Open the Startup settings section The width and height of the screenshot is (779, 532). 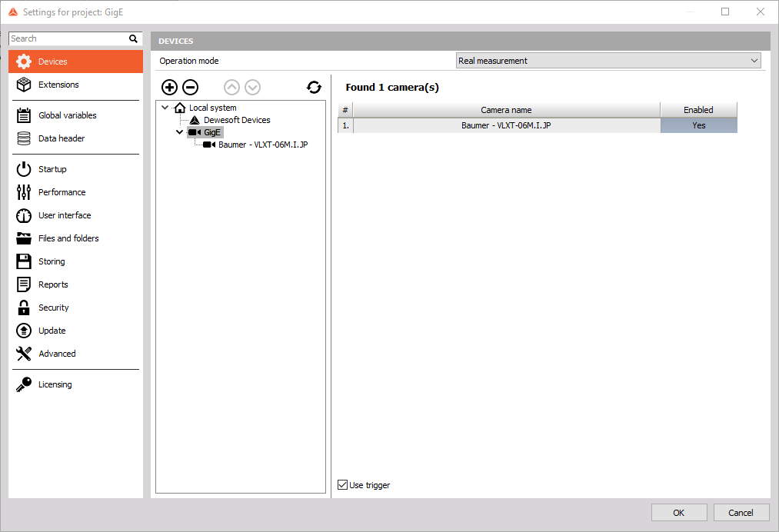[75, 169]
